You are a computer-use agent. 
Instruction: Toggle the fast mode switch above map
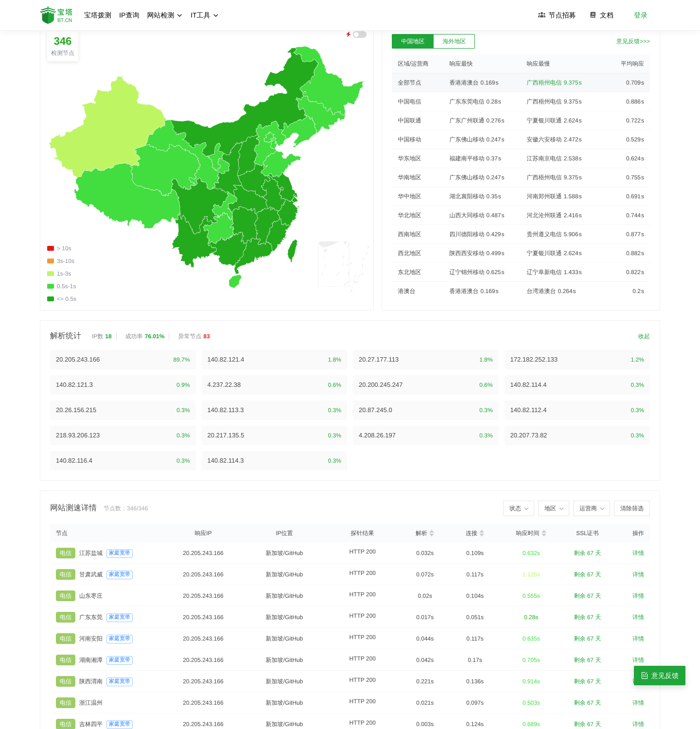click(360, 35)
